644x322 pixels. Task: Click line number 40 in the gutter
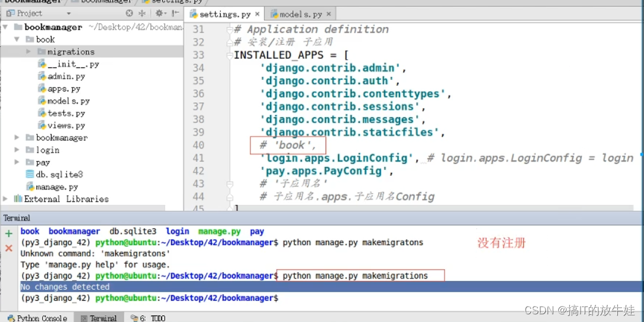tap(198, 145)
